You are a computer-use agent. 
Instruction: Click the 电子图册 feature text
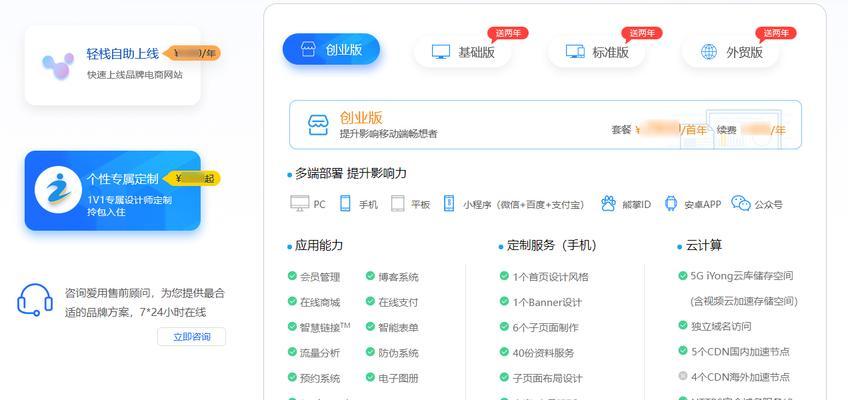click(399, 378)
